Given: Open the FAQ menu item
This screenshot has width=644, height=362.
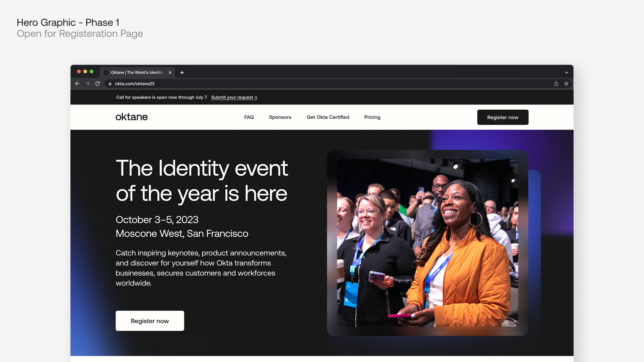Looking at the screenshot, I should click(x=249, y=117).
